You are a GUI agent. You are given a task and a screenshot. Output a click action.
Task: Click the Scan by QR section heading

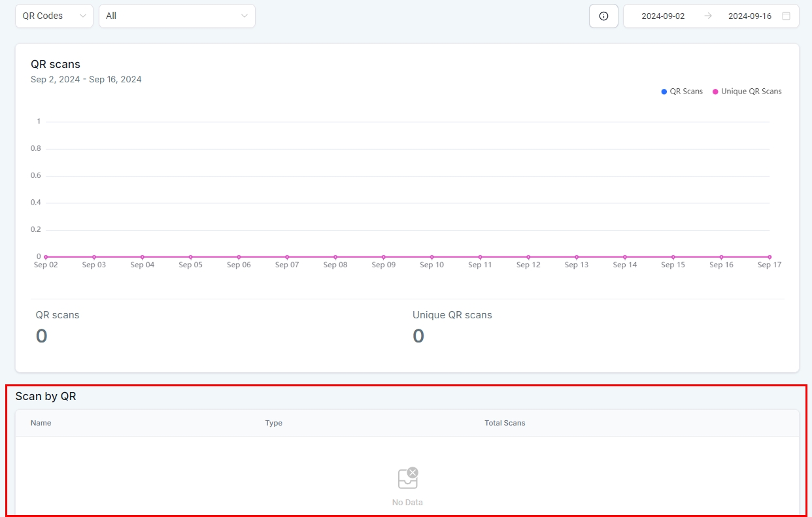(46, 396)
